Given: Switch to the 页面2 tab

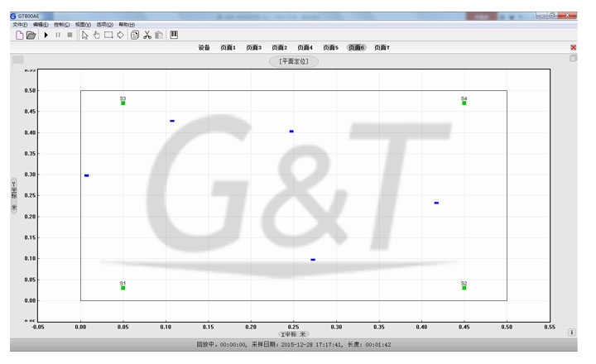Looking at the screenshot, I should click(x=280, y=47).
